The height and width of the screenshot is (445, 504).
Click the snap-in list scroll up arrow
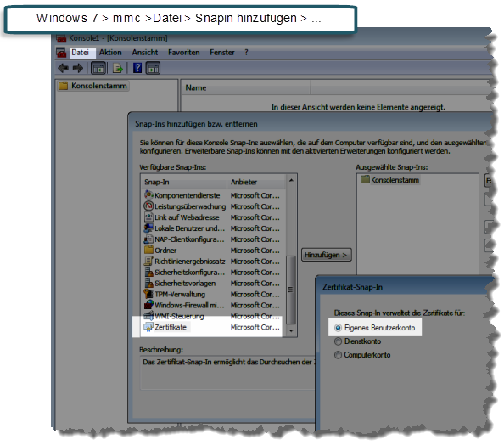tap(291, 181)
